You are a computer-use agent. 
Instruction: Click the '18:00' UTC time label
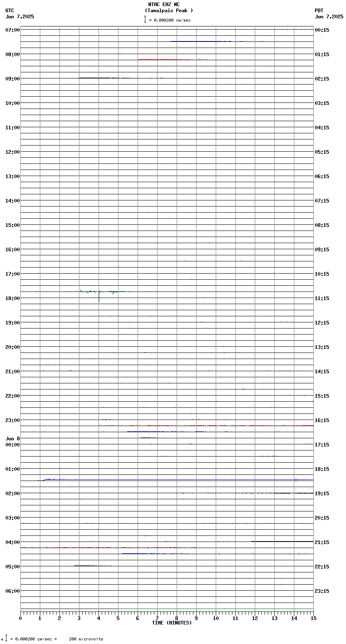pos(13,298)
